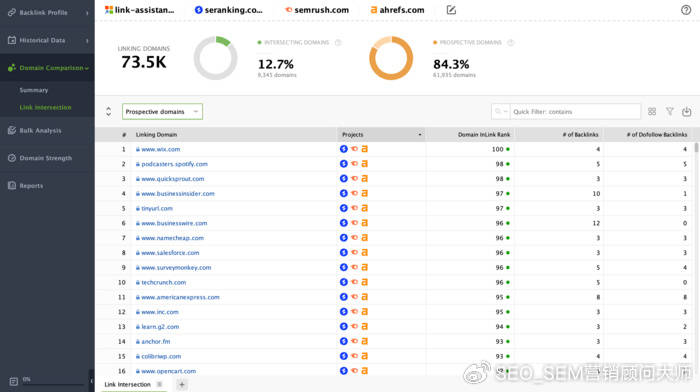Viewport: 700px width, 392px height.
Task: Click the Backlink Profile chain icon
Action: [12, 13]
